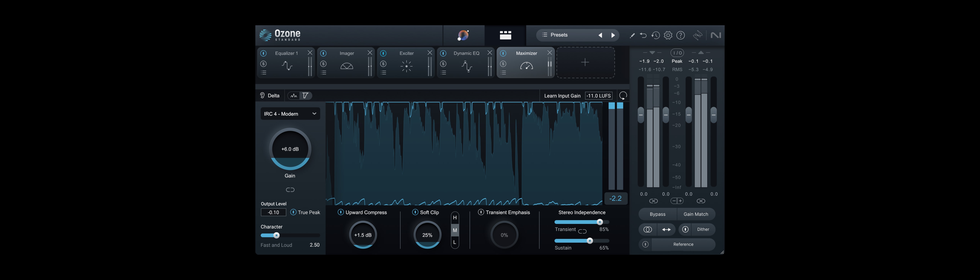The height and width of the screenshot is (280, 980).
Task: Toggle Imager module power button
Action: [323, 53]
